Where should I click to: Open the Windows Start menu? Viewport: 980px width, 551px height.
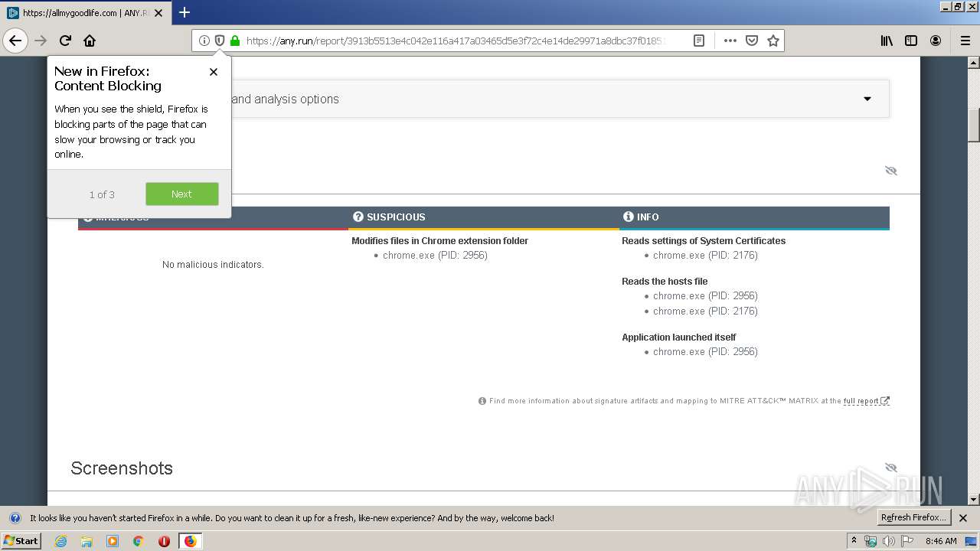21,541
